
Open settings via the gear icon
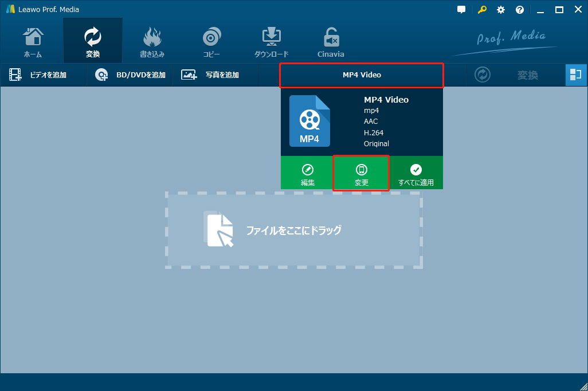click(x=501, y=10)
